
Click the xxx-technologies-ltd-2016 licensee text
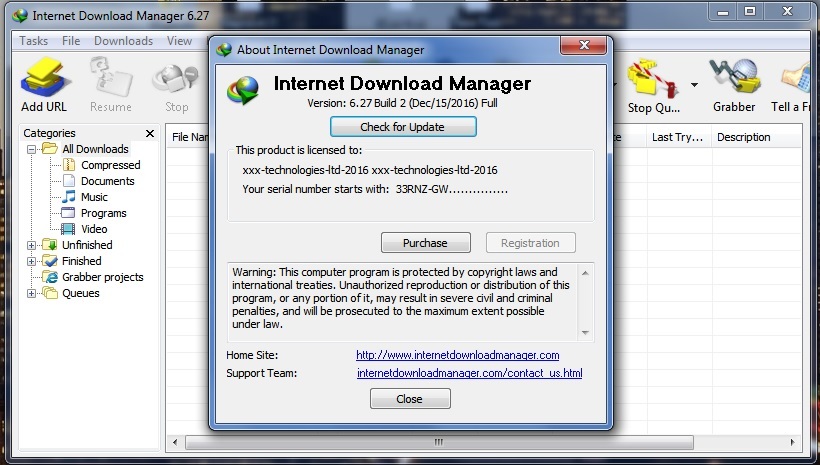coord(370,170)
